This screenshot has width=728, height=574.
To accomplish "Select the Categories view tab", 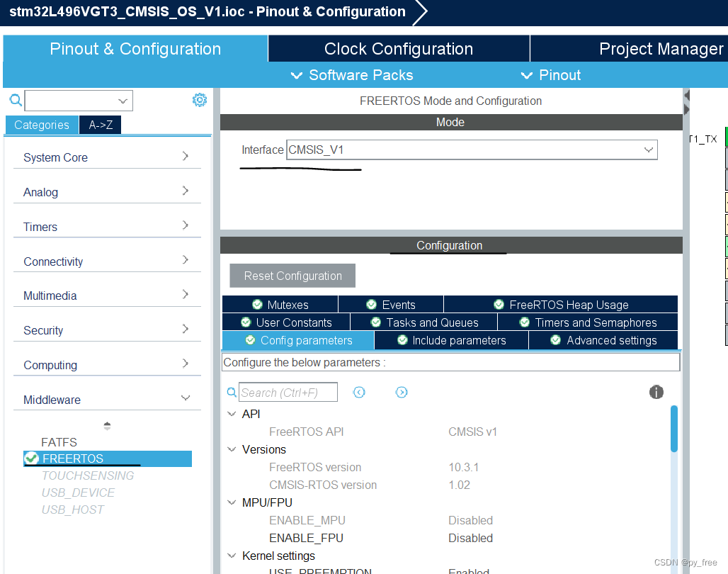I will [x=42, y=125].
